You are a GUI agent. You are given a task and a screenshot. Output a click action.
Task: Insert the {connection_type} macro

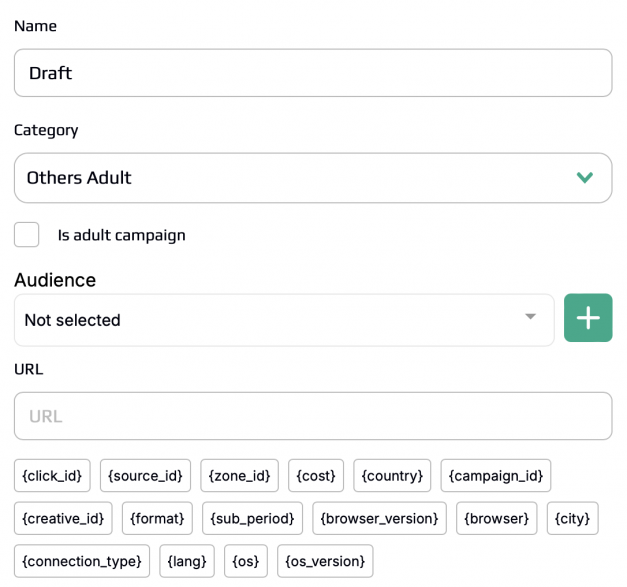point(82,561)
